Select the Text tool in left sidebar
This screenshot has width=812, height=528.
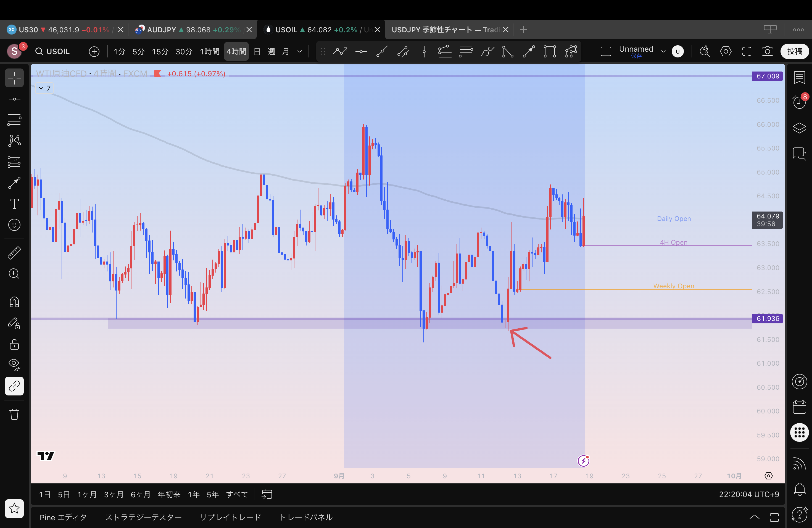click(14, 204)
